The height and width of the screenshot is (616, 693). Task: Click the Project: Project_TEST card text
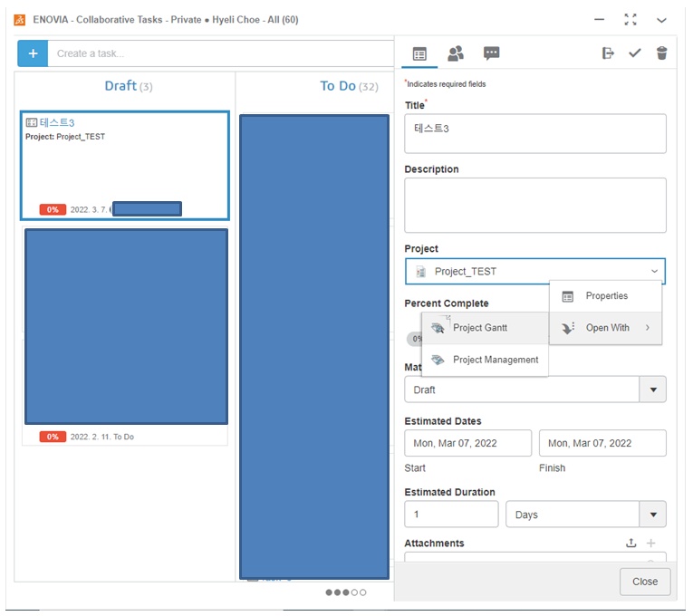65,137
